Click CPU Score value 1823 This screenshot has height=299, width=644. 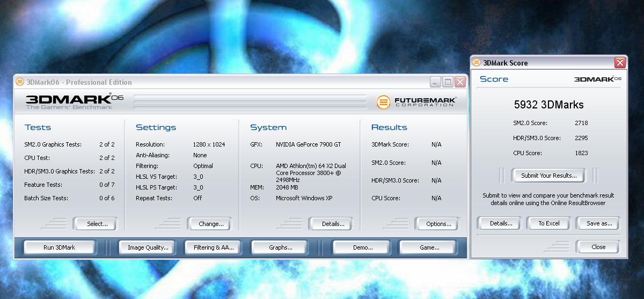pyautogui.click(x=581, y=153)
